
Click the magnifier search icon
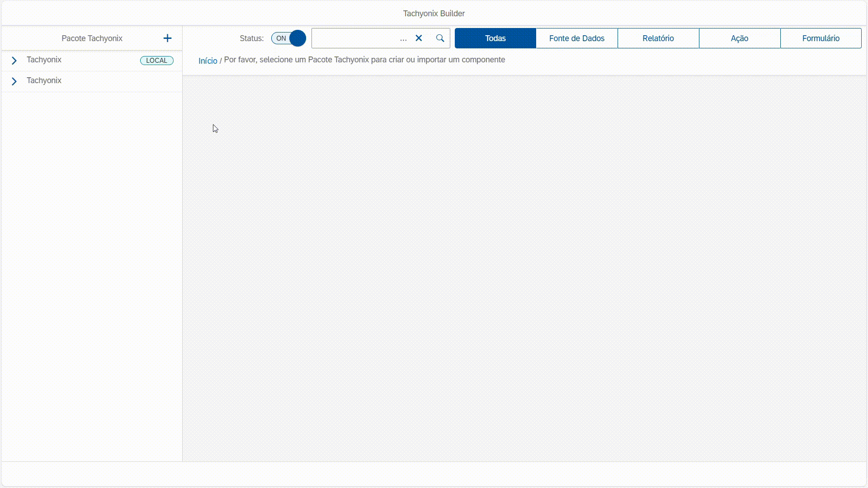440,38
